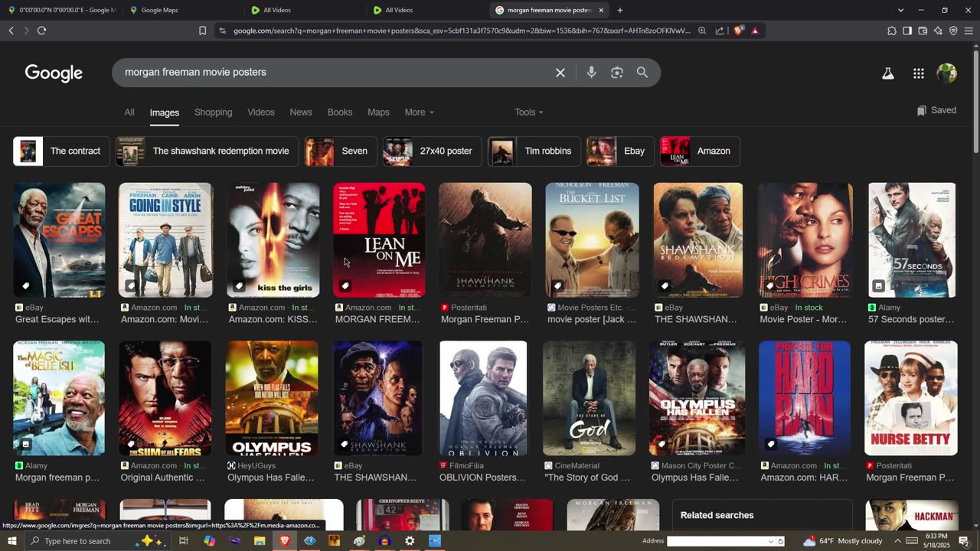This screenshot has width=980, height=551.
Task: Switch to the Shopping tab
Action: tap(213, 112)
